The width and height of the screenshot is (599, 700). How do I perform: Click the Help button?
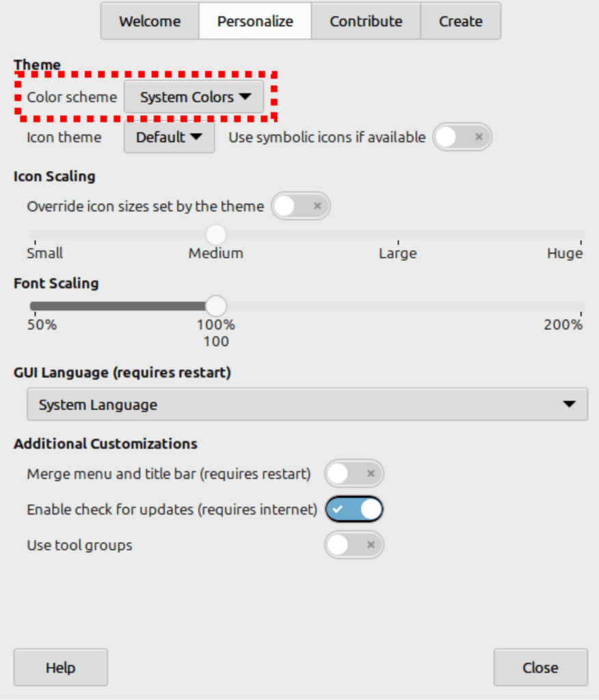[x=60, y=667]
